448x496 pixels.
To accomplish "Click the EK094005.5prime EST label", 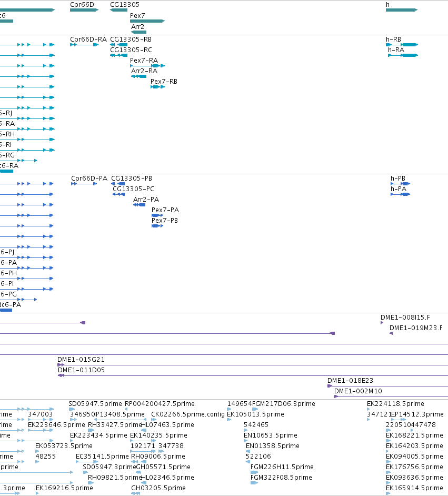I will tap(414, 456).
